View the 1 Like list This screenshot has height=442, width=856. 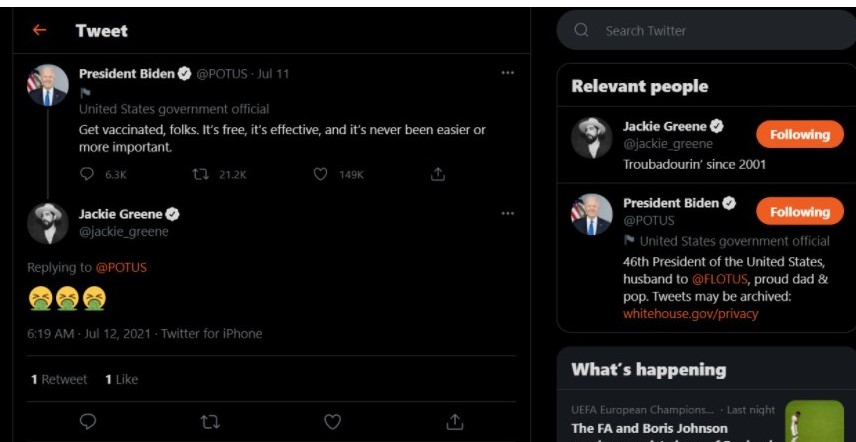coord(121,380)
